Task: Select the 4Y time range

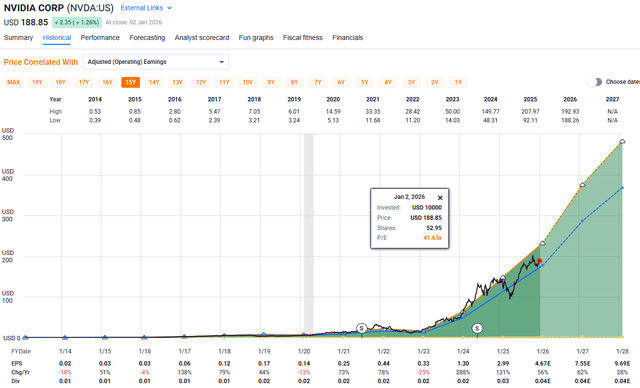Action: (x=388, y=82)
